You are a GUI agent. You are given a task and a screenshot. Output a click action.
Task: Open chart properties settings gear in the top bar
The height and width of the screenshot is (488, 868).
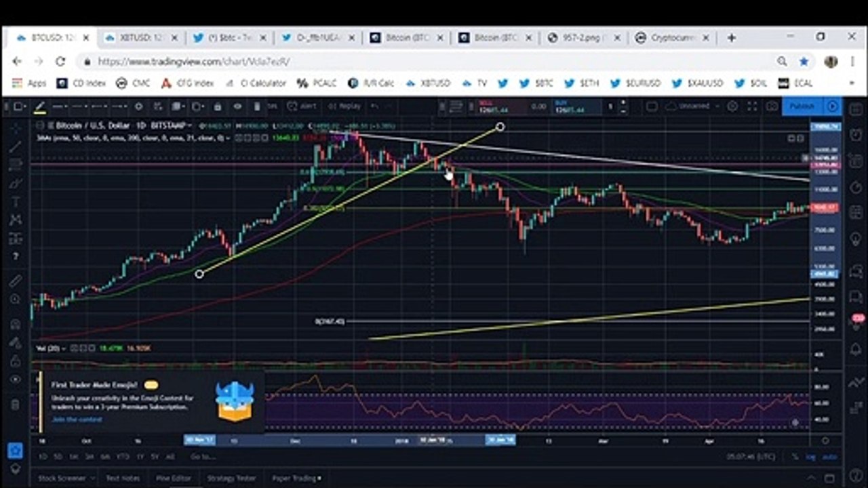pos(732,106)
